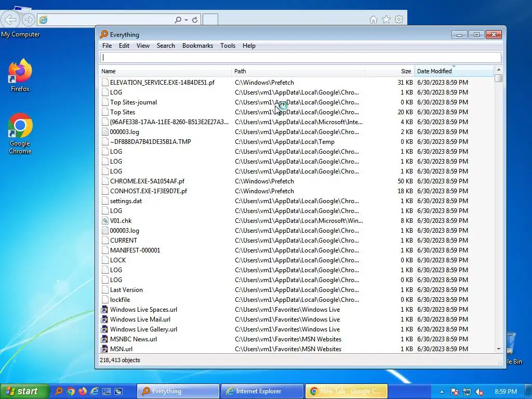Viewport: 532px width, 399px height.
Task: Click the Firefox quick launch icon
Action: point(83,391)
